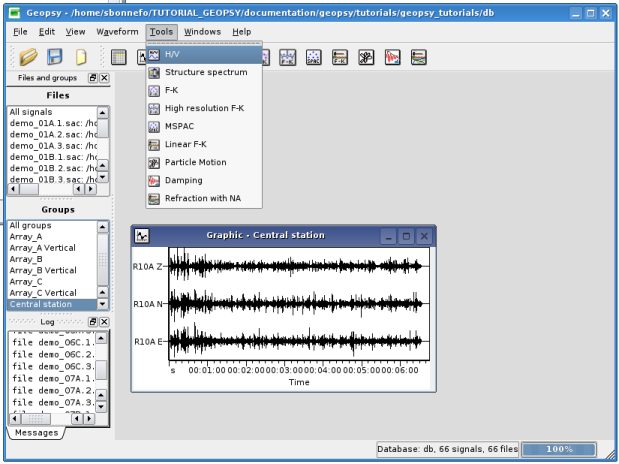Open the File menu
619x464 pixels.
pos(20,32)
